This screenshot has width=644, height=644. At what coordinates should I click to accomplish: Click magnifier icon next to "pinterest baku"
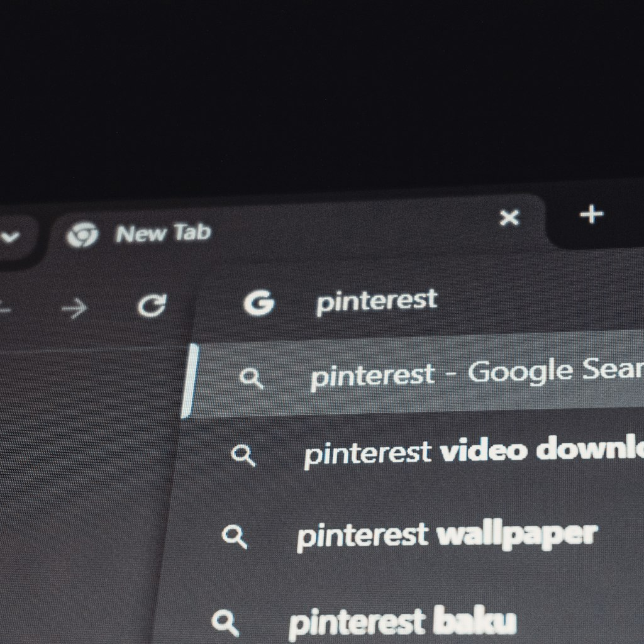click(x=225, y=623)
